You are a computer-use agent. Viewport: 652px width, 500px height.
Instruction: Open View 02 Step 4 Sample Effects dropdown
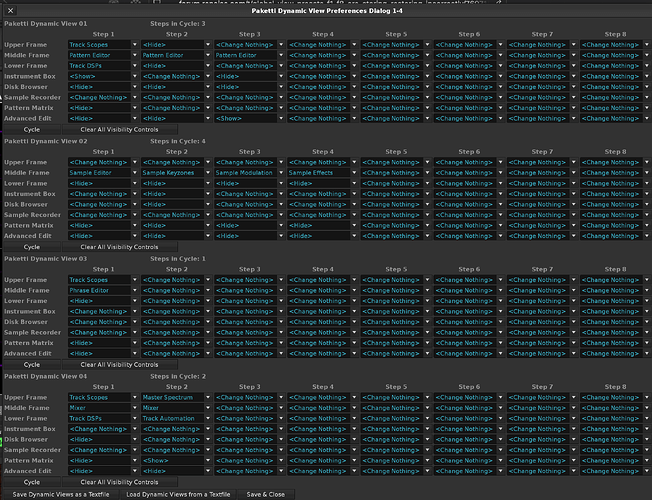click(x=322, y=173)
